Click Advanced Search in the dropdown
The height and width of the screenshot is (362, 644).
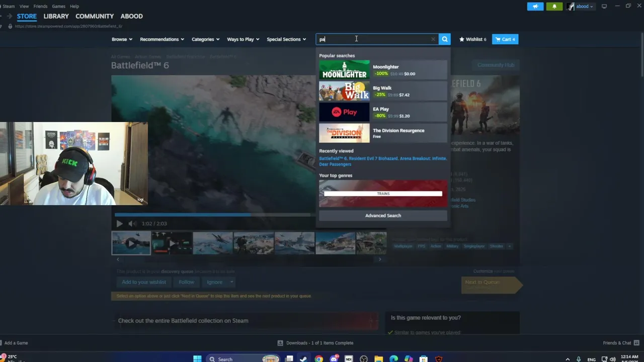pyautogui.click(x=383, y=216)
